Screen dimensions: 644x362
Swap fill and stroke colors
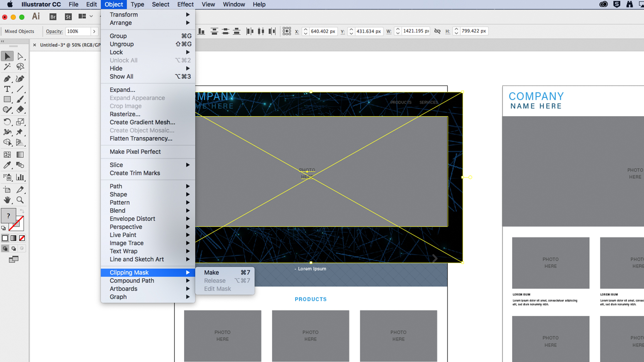coord(22,211)
